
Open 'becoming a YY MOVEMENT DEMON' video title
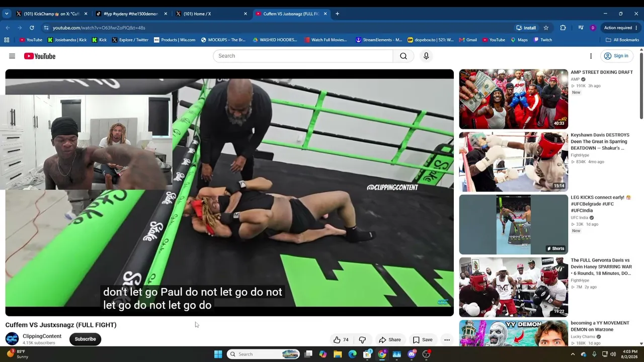(x=600, y=326)
